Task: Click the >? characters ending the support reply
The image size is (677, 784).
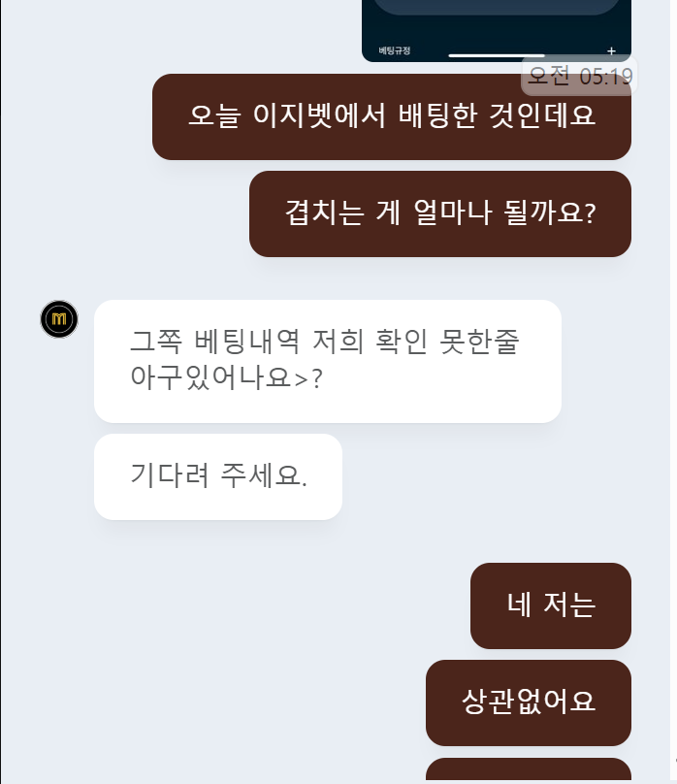Action: click(308, 379)
